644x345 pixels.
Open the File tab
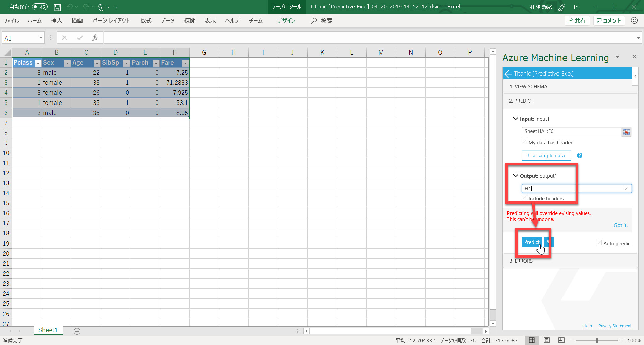11,21
